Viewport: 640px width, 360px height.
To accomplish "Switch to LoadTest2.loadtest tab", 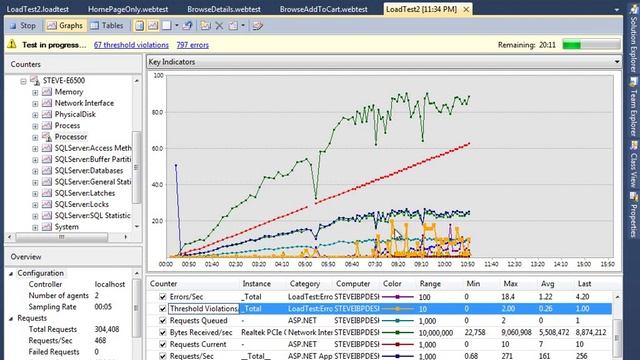I will pos(38,9).
